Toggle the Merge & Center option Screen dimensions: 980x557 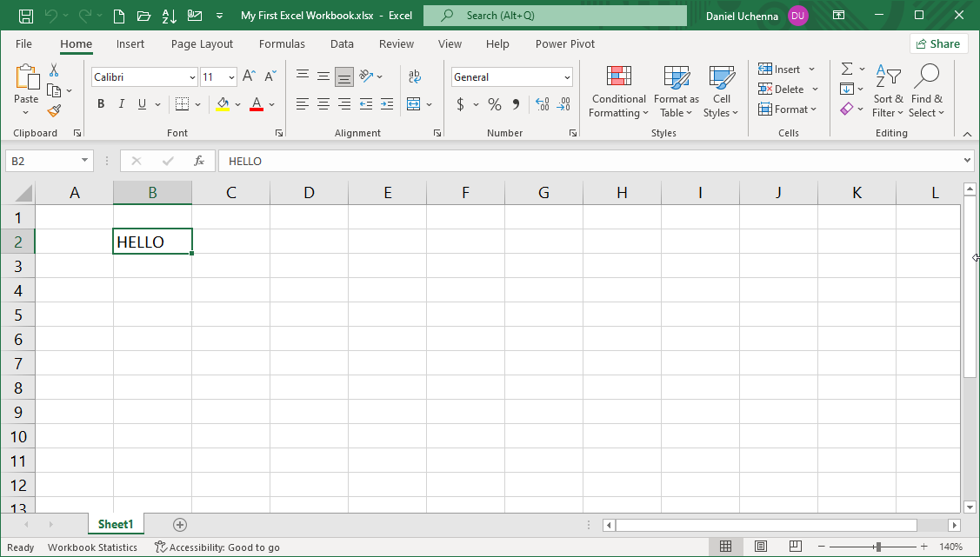pyautogui.click(x=415, y=103)
